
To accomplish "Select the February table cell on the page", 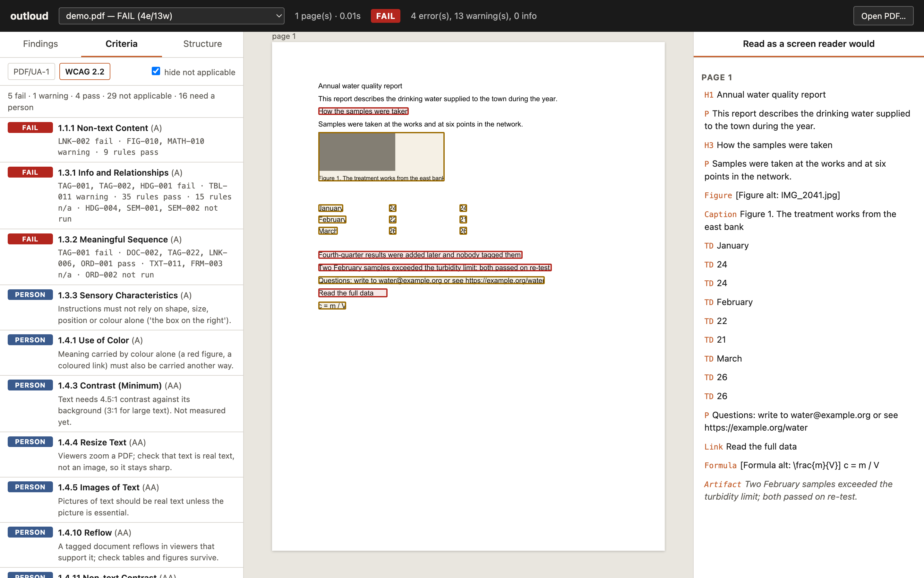I will click(x=332, y=219).
